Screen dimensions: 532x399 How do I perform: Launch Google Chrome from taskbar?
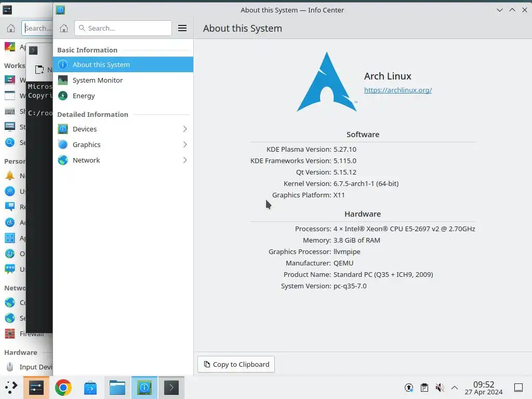tap(63, 388)
